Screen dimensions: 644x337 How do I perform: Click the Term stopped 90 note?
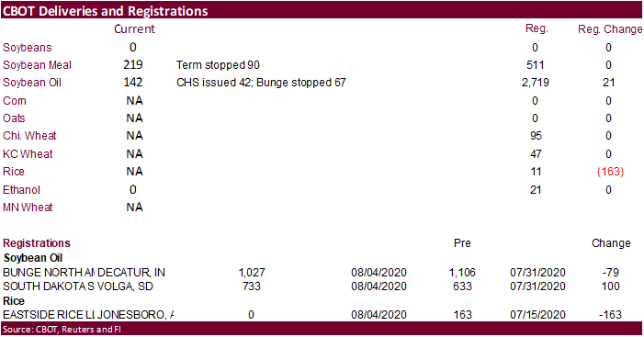[x=218, y=65]
